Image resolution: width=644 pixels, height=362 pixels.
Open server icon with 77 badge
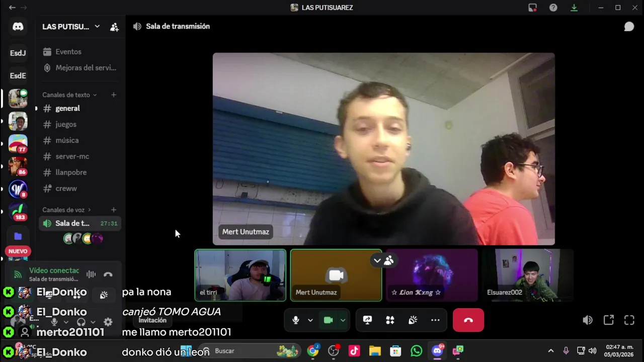tap(18, 144)
